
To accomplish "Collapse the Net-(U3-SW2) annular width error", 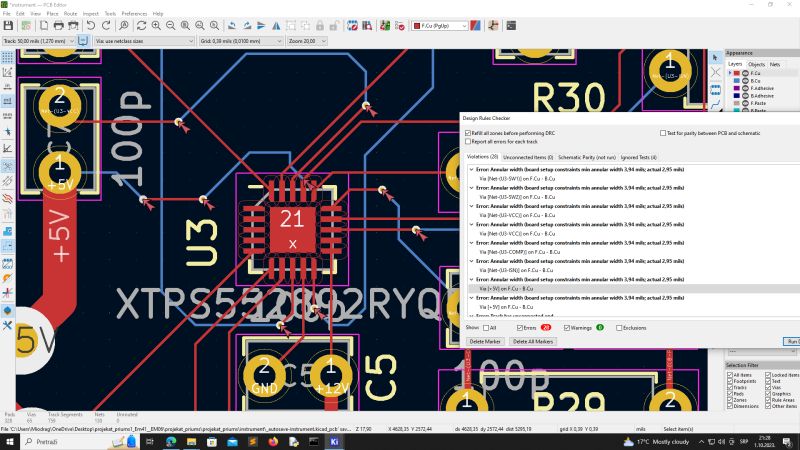I will (x=471, y=188).
